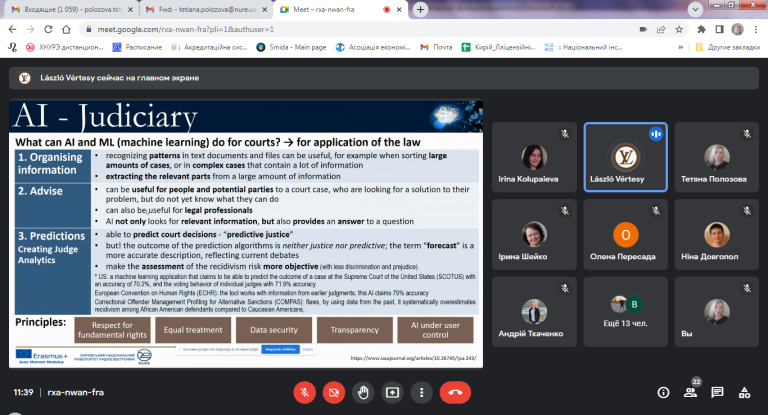
Task: Open the Chrome profile avatar
Action: click(738, 29)
